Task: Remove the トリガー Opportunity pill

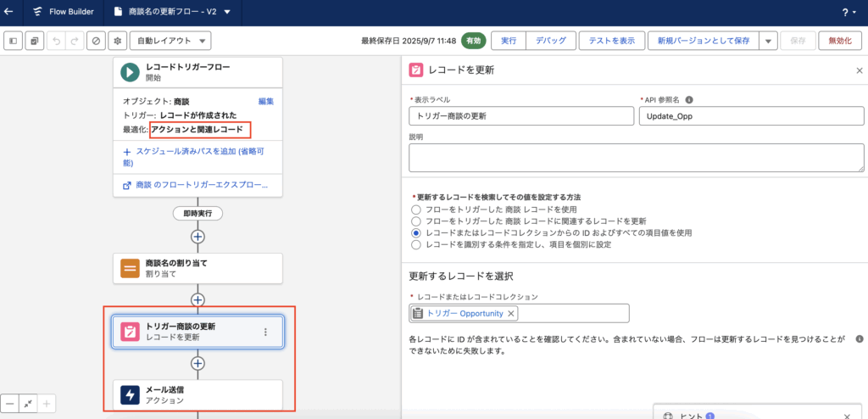Action: (510, 314)
